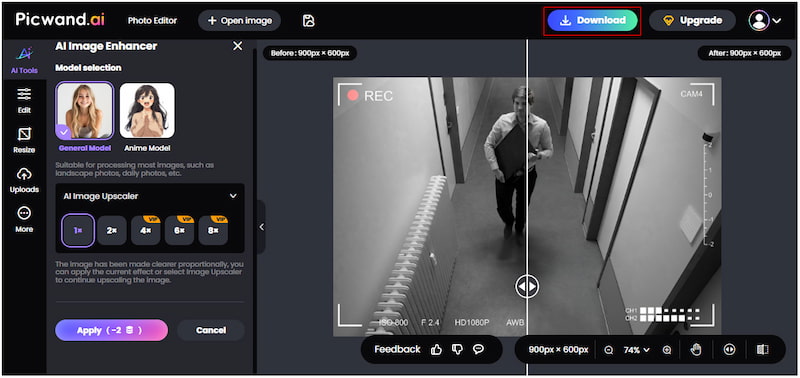Open the More sidebar options
The width and height of the screenshot is (800, 378).
24,220
